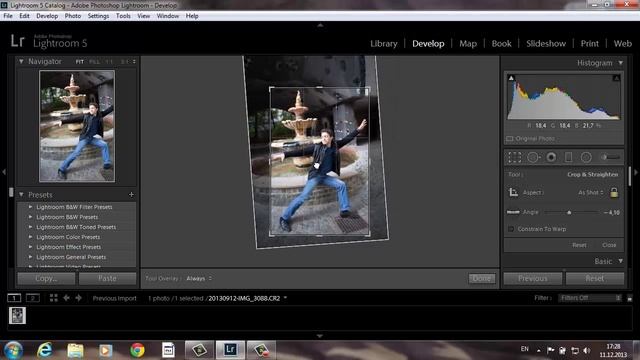Viewport: 640px width, 360px height.
Task: Select the Crop Overlay tool icon
Action: click(514, 157)
